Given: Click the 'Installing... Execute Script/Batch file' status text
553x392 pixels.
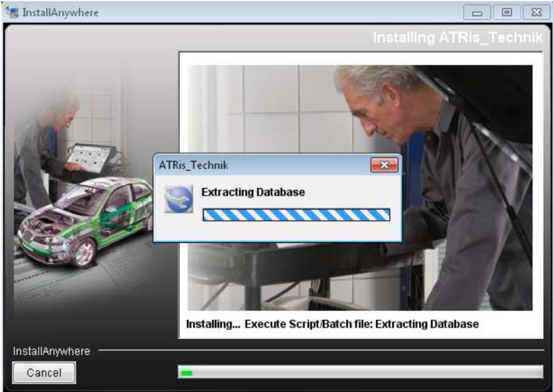Looking at the screenshot, I should pyautogui.click(x=332, y=324).
